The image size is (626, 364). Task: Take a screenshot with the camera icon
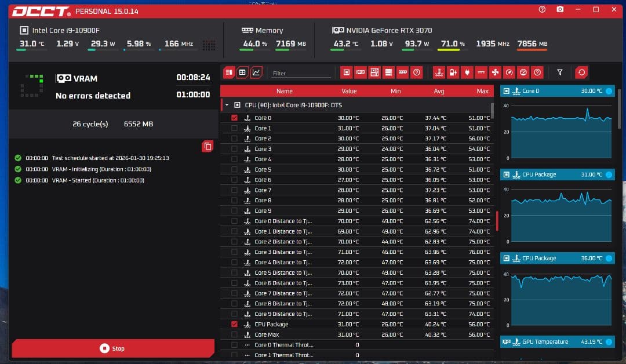(560, 10)
